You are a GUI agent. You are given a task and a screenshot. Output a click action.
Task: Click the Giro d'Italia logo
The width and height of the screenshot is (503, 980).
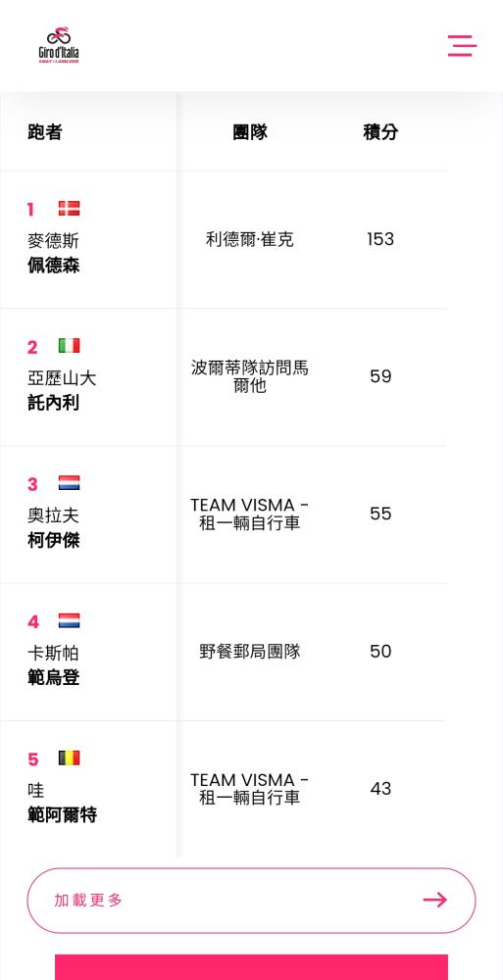pos(59,45)
